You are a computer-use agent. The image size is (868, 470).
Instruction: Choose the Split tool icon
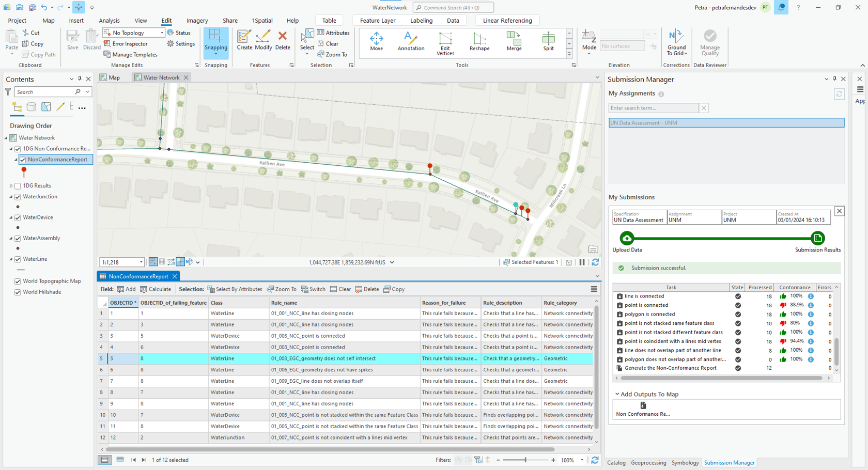point(548,41)
